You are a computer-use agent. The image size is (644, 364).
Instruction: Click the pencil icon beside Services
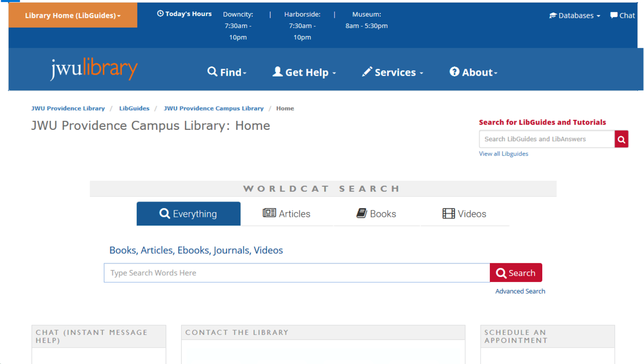pos(367,72)
